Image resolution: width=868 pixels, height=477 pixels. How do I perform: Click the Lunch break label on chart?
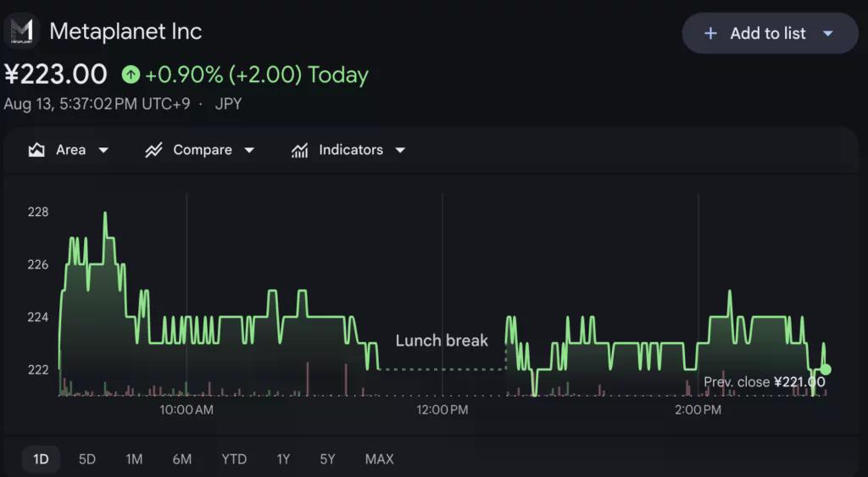point(442,341)
